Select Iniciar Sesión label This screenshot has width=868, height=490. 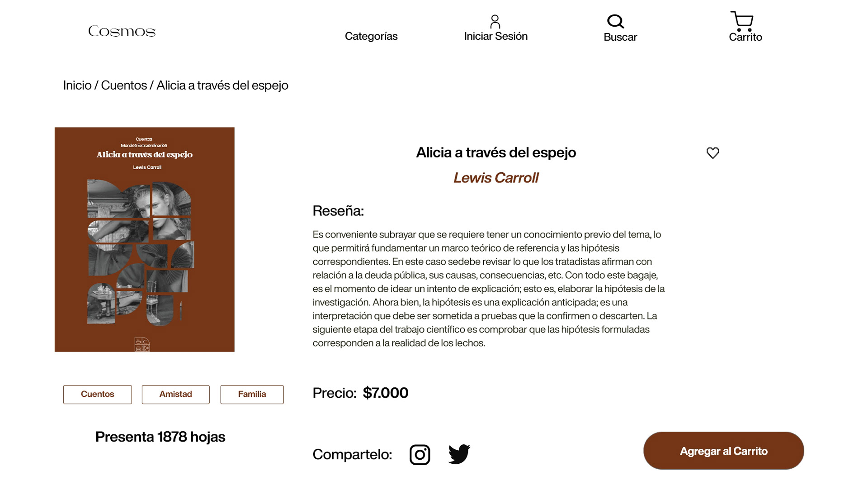[496, 36]
